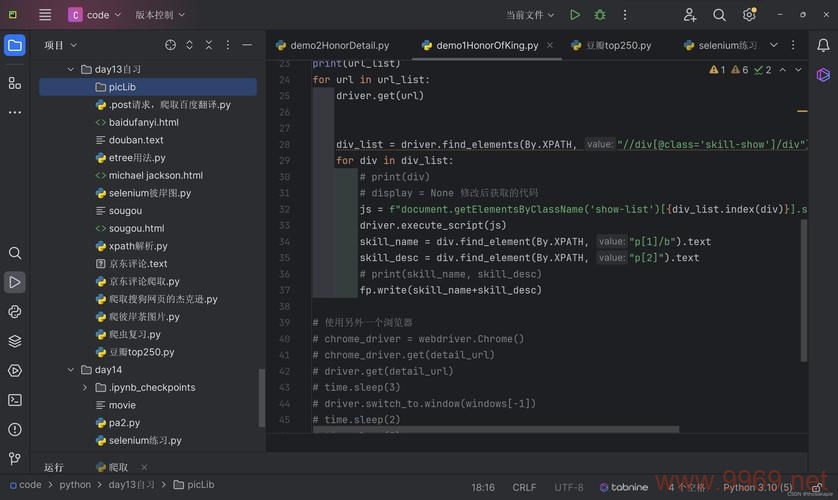This screenshot has height=500, width=838.
Task: Open douban.text file
Action: [130, 140]
